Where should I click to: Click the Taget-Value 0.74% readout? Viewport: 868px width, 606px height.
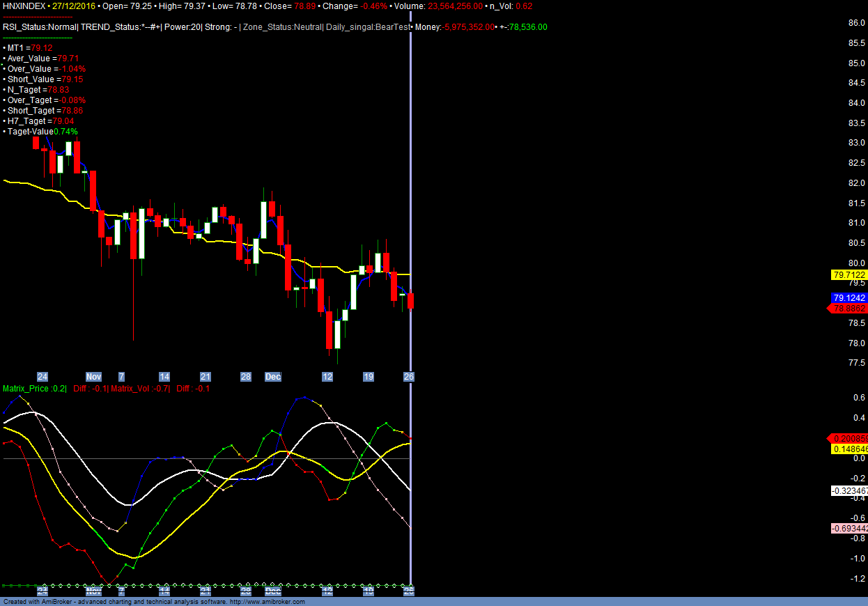tap(42, 132)
